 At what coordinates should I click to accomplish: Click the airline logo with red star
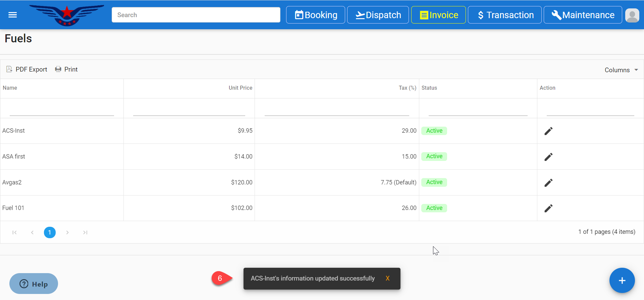click(67, 15)
